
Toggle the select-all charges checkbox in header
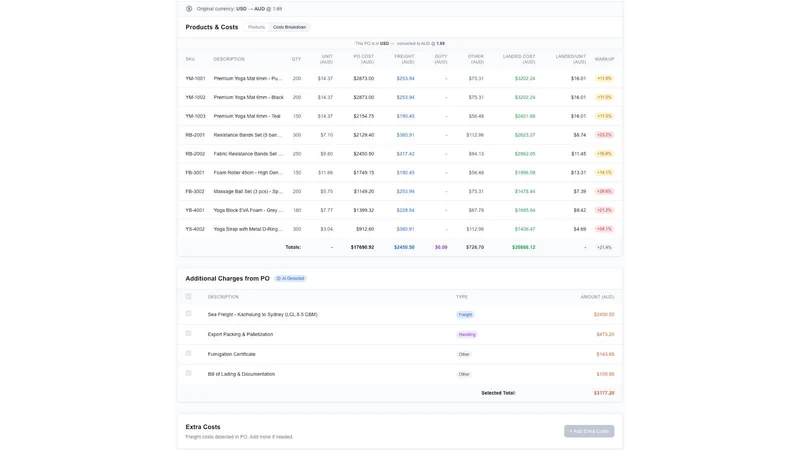[188, 296]
